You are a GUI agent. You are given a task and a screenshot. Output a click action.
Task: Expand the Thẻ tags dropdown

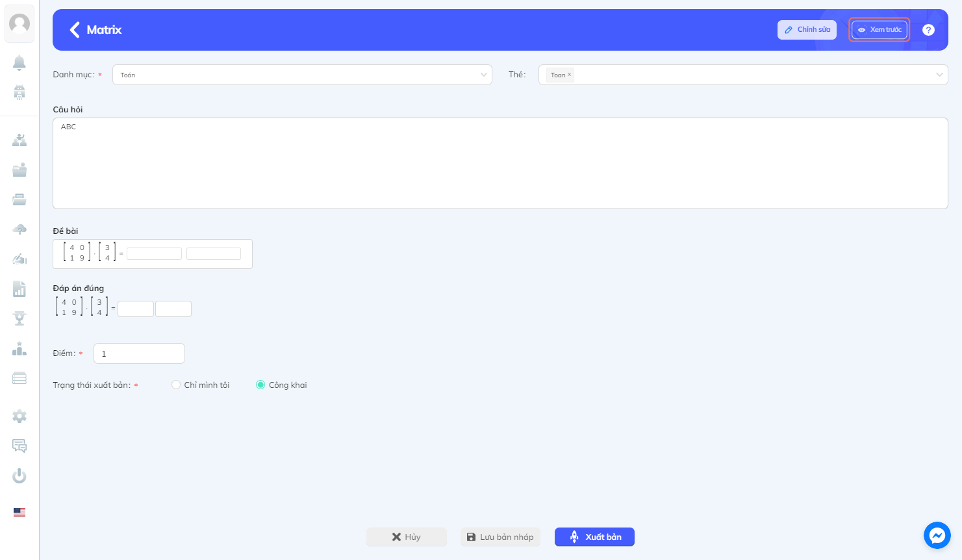coord(743,75)
